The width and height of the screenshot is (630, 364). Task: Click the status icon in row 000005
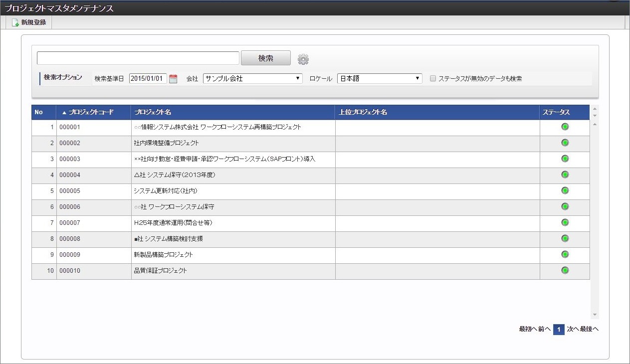tap(565, 191)
